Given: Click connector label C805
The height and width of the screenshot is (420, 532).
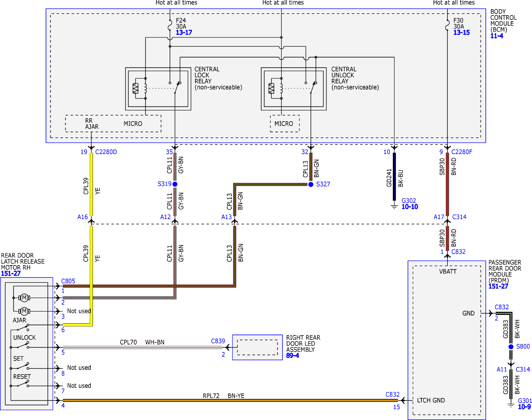Looking at the screenshot, I should [68, 281].
